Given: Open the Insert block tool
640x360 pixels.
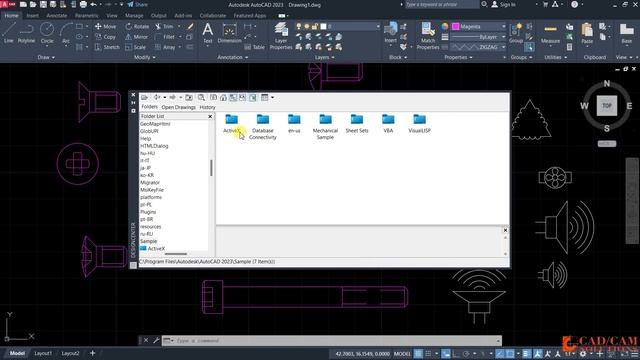Looking at the screenshot, I should [391, 33].
